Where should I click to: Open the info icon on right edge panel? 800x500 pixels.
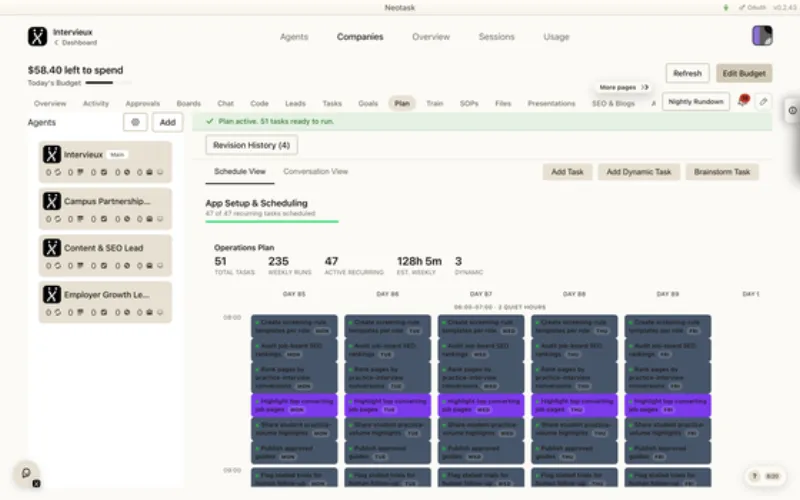point(792,110)
